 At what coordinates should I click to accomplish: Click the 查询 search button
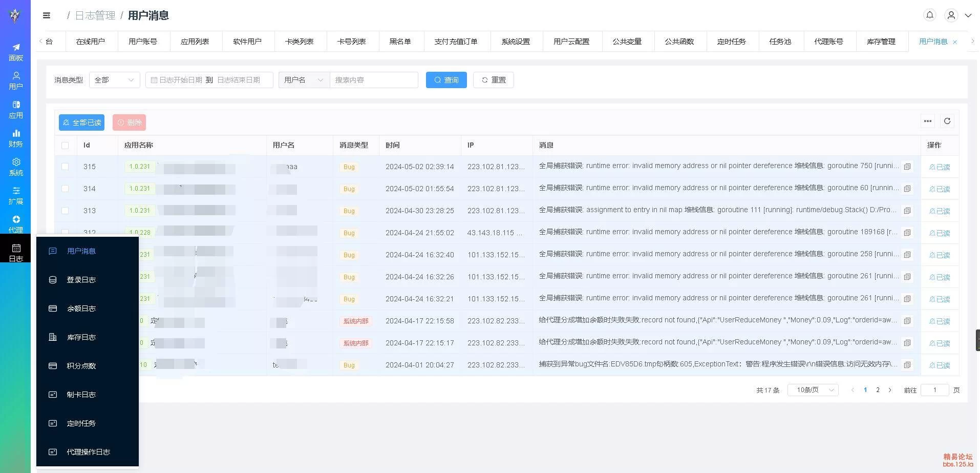[x=446, y=80]
